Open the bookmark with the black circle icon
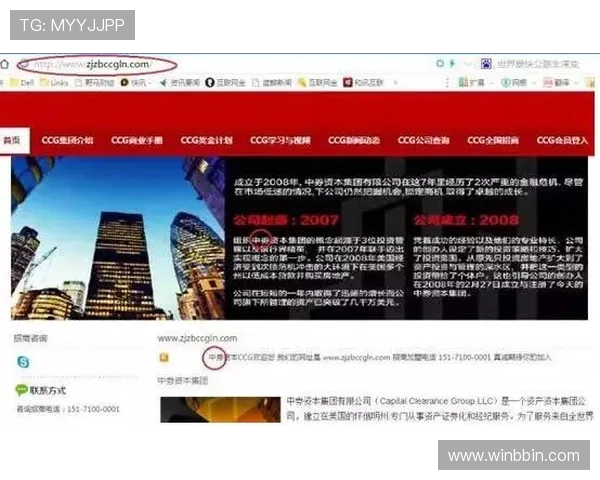Screen dimensions: 600x480 click(x=225, y=82)
